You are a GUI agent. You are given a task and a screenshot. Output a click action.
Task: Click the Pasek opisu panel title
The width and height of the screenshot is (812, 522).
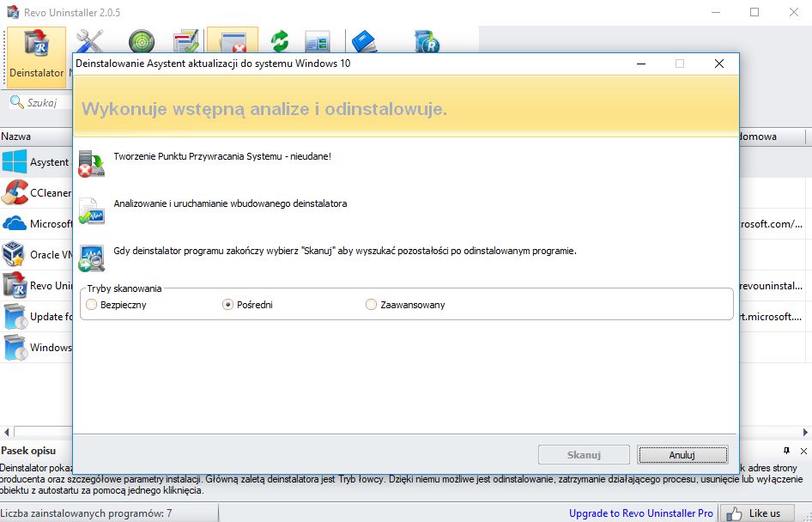coord(28,451)
